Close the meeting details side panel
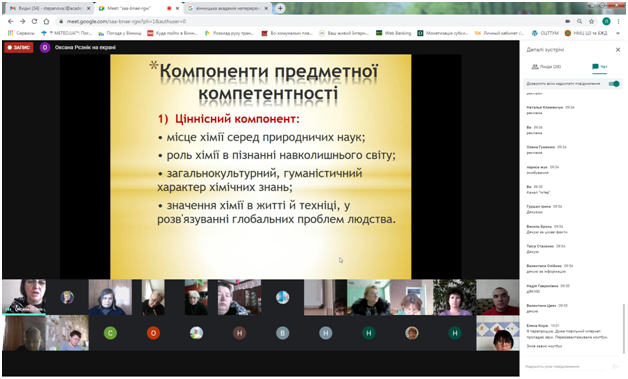 click(618, 50)
